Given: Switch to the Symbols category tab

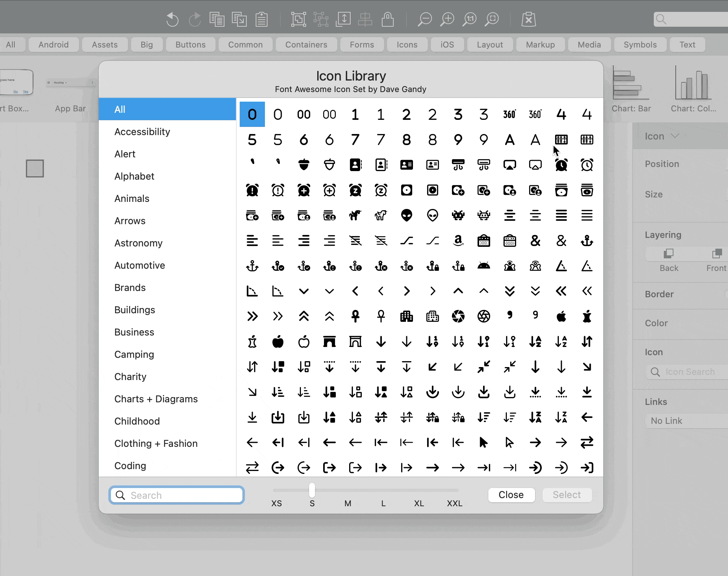Looking at the screenshot, I should [x=640, y=45].
